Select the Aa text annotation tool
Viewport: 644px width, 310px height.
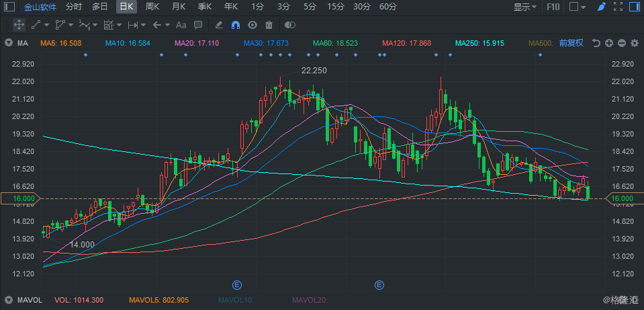tap(181, 25)
